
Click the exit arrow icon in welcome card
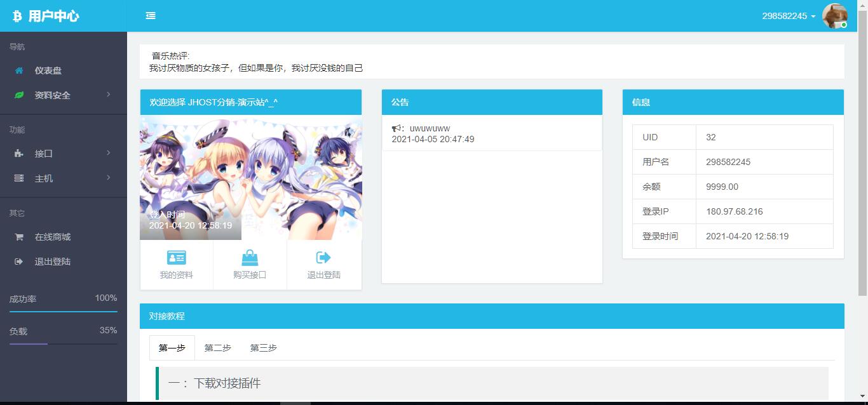click(323, 257)
